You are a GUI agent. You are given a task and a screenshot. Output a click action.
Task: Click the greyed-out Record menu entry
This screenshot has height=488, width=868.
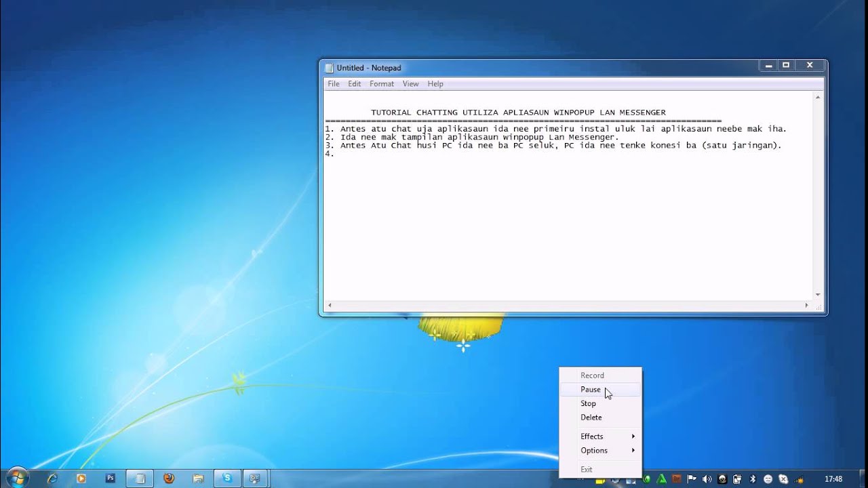pos(600,375)
